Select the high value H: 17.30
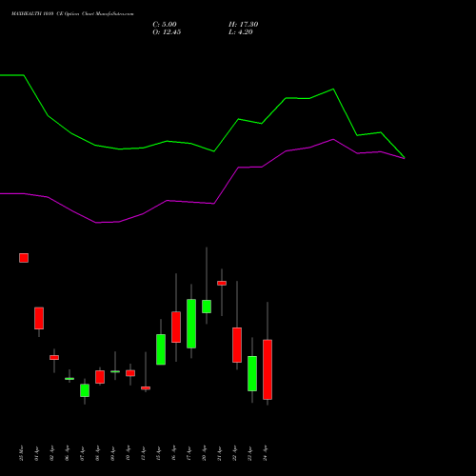 click(243, 25)
